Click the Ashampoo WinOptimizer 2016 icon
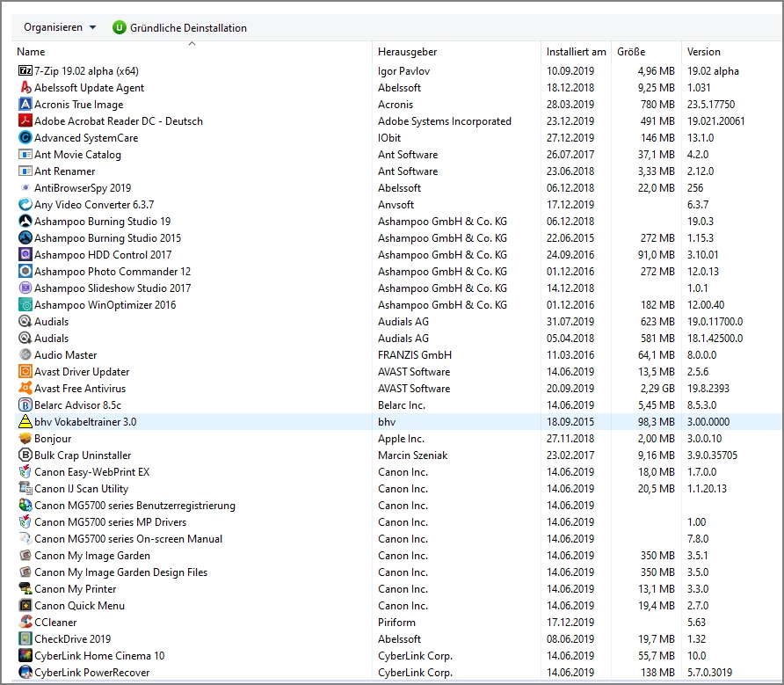 (x=25, y=305)
